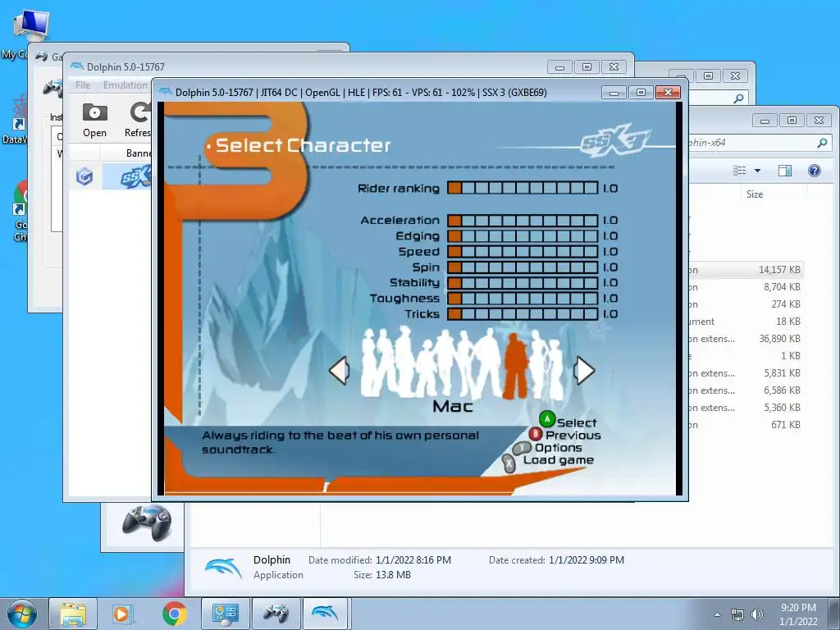
Task: Click the Tricks stat bar
Action: [523, 314]
